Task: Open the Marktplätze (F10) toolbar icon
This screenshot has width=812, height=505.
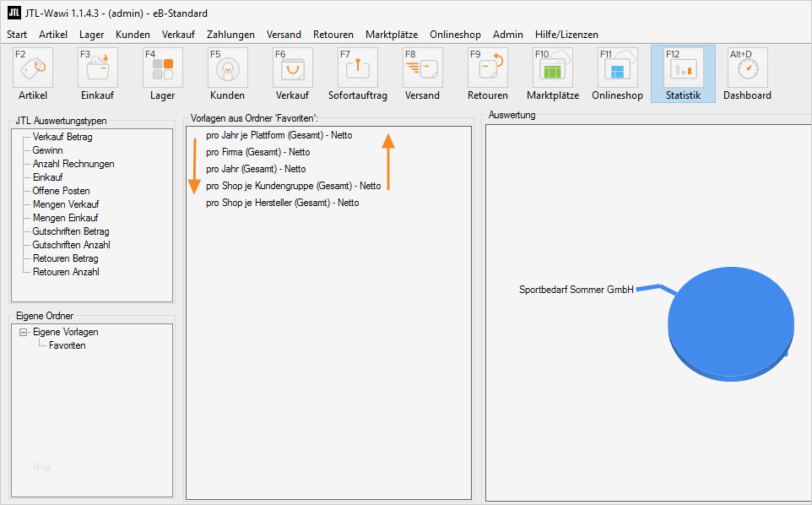Action: pyautogui.click(x=553, y=68)
